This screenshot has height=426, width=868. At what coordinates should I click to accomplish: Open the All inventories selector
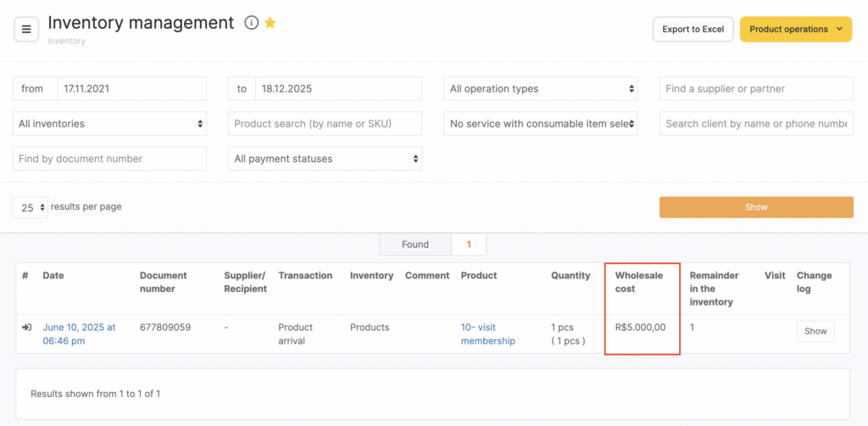[x=109, y=124]
